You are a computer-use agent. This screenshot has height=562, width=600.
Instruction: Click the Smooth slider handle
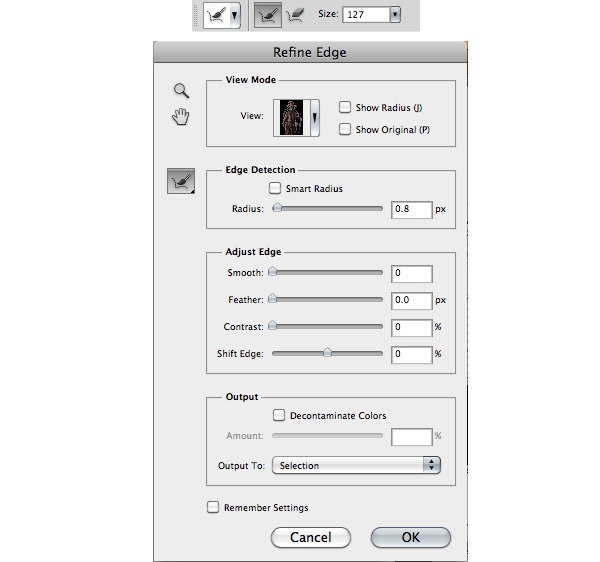[272, 272]
